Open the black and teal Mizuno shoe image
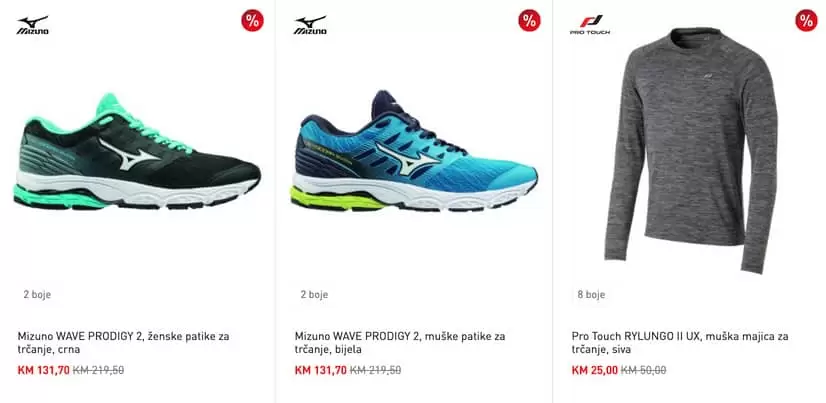Image resolution: width=826 pixels, height=403 pixels. (x=137, y=152)
